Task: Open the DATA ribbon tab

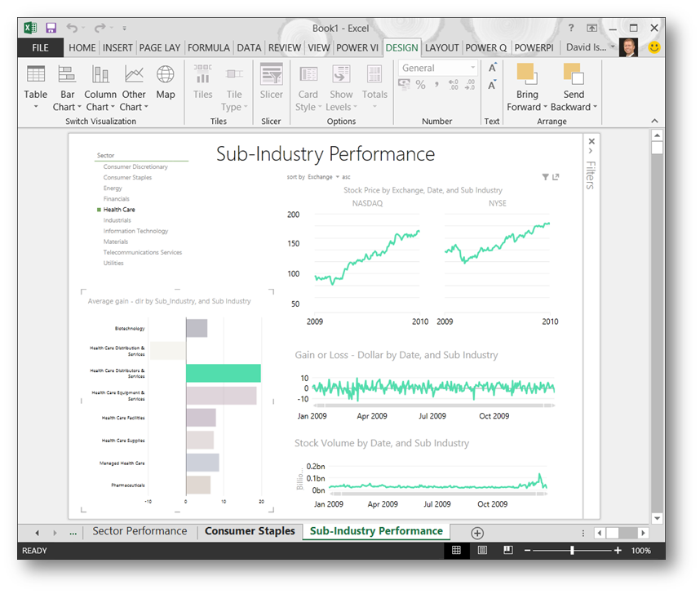Action: click(249, 48)
